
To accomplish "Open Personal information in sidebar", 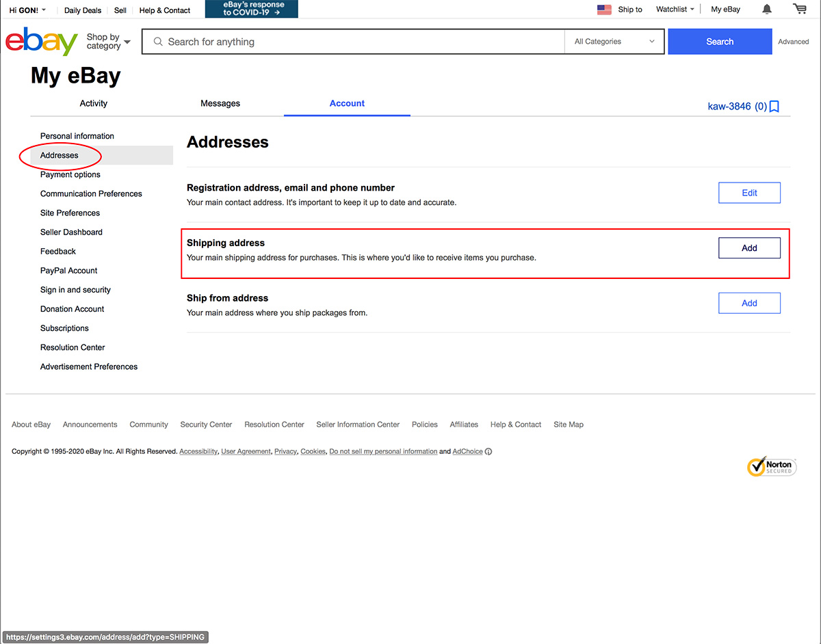I will [77, 136].
